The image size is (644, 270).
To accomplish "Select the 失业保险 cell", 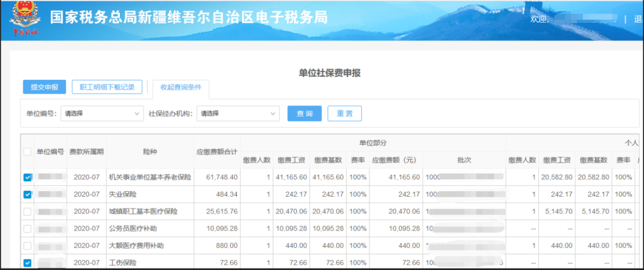I will point(150,194).
